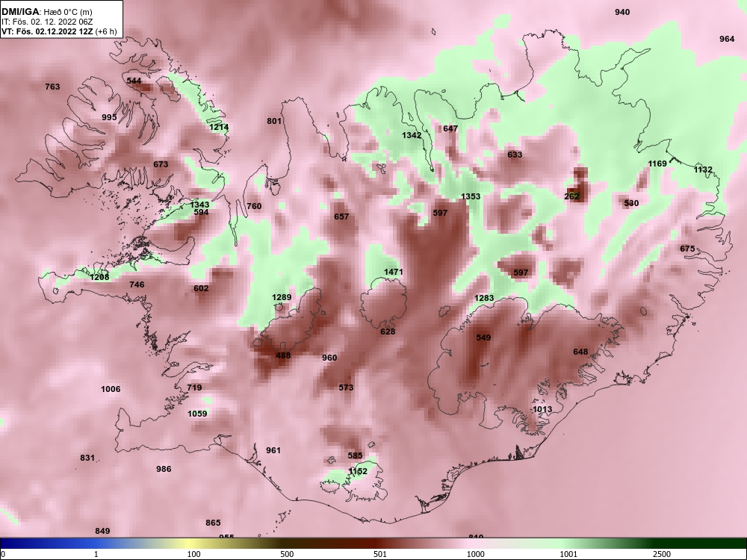Click the 995 value on the map
Image resolution: width=747 pixels, height=560 pixels.
coord(109,117)
